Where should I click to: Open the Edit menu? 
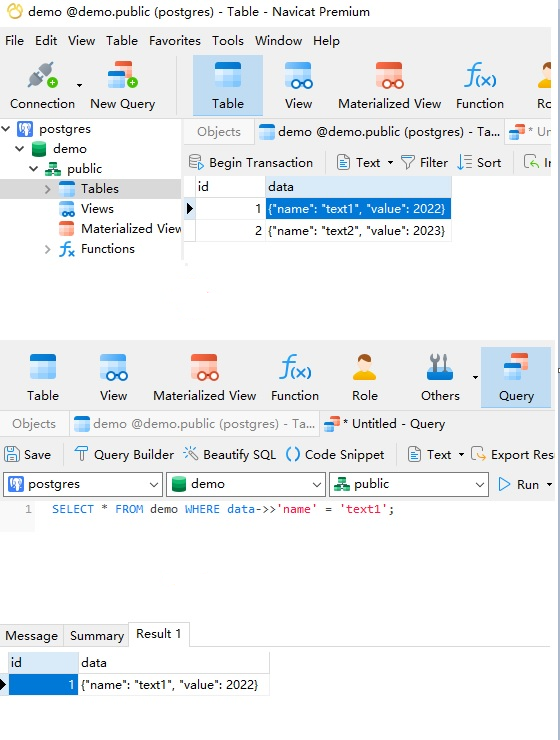tap(46, 41)
